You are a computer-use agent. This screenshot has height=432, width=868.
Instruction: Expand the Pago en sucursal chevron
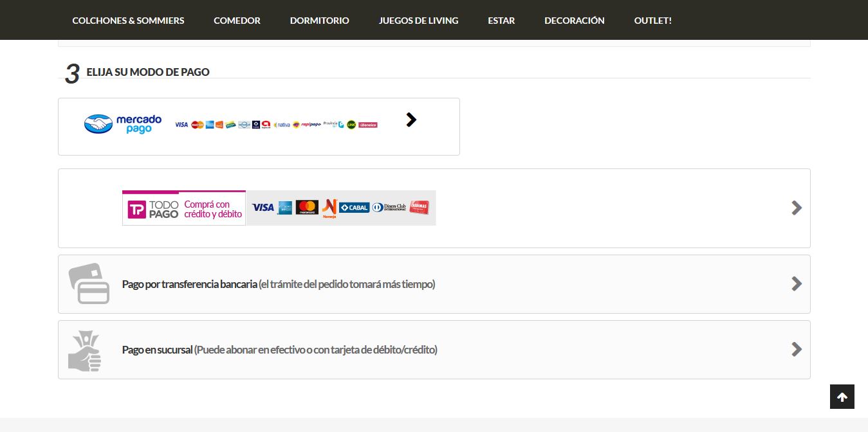(x=797, y=349)
